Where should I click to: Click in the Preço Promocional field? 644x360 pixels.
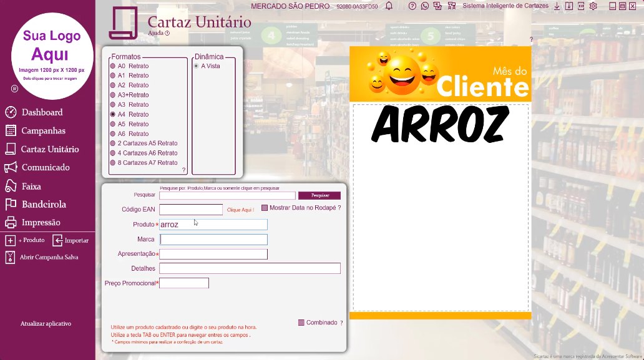tap(184, 283)
